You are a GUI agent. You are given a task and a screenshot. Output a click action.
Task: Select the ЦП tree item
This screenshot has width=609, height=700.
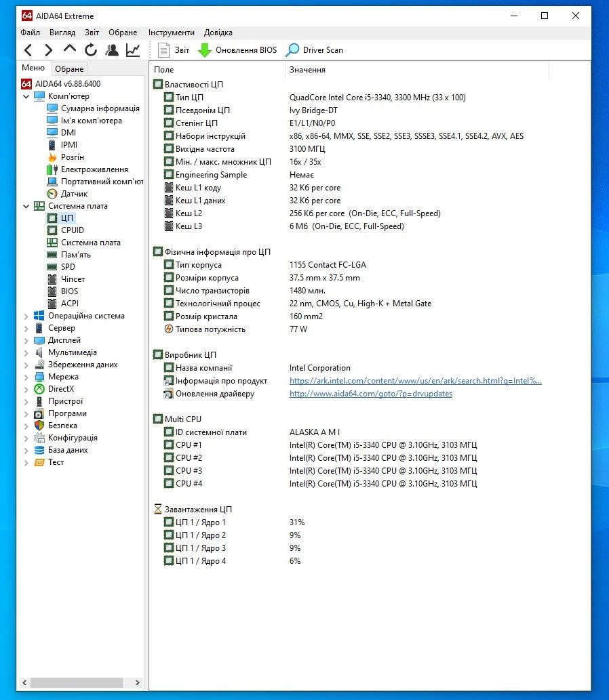click(x=60, y=218)
